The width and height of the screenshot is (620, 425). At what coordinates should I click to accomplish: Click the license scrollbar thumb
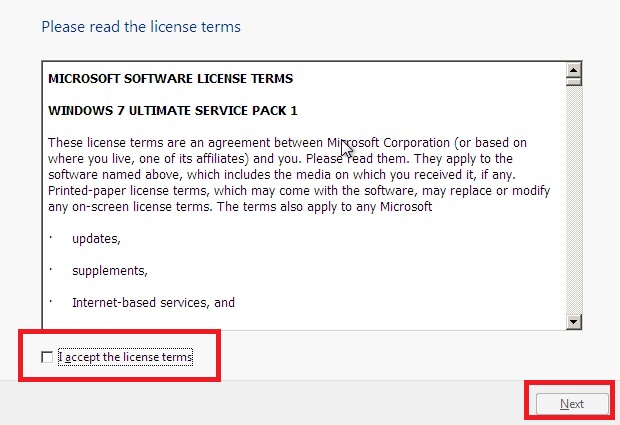[x=573, y=81]
